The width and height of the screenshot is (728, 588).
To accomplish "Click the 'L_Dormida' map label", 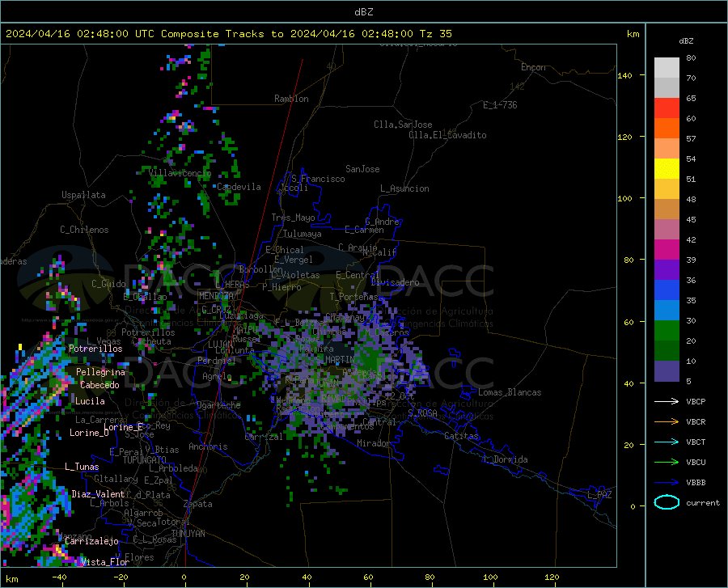I will 506,459.
